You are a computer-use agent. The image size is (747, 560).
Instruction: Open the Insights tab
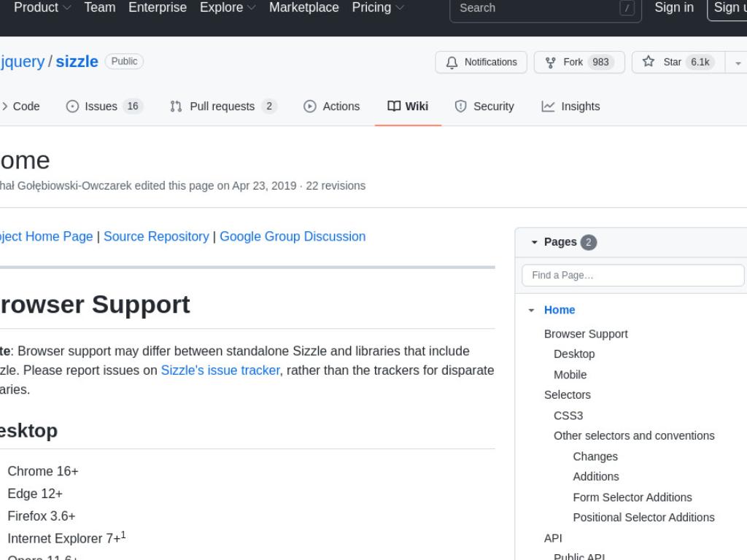[570, 106]
